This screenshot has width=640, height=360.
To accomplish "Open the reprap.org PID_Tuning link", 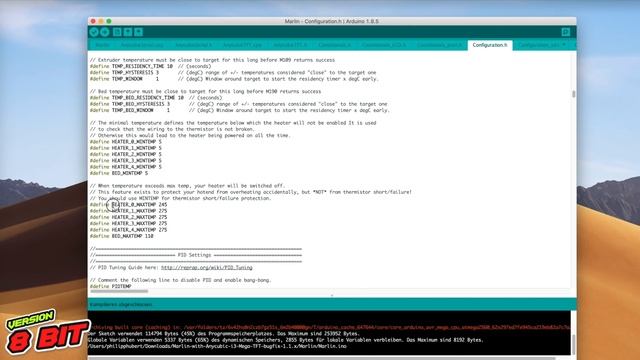I will point(207,268).
